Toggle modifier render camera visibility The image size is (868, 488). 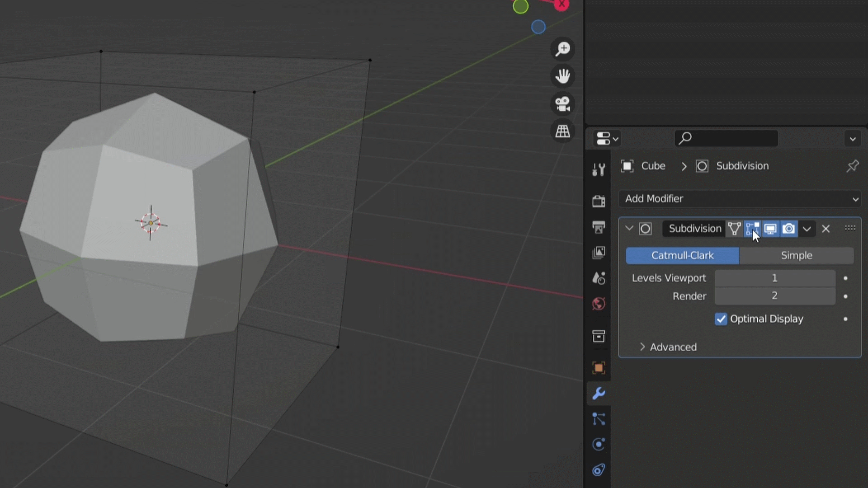789,229
